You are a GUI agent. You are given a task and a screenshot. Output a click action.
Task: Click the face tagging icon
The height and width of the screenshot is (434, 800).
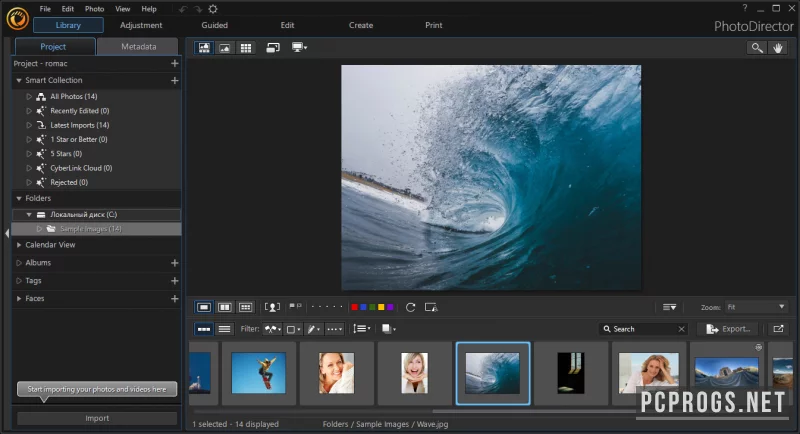pyautogui.click(x=272, y=307)
